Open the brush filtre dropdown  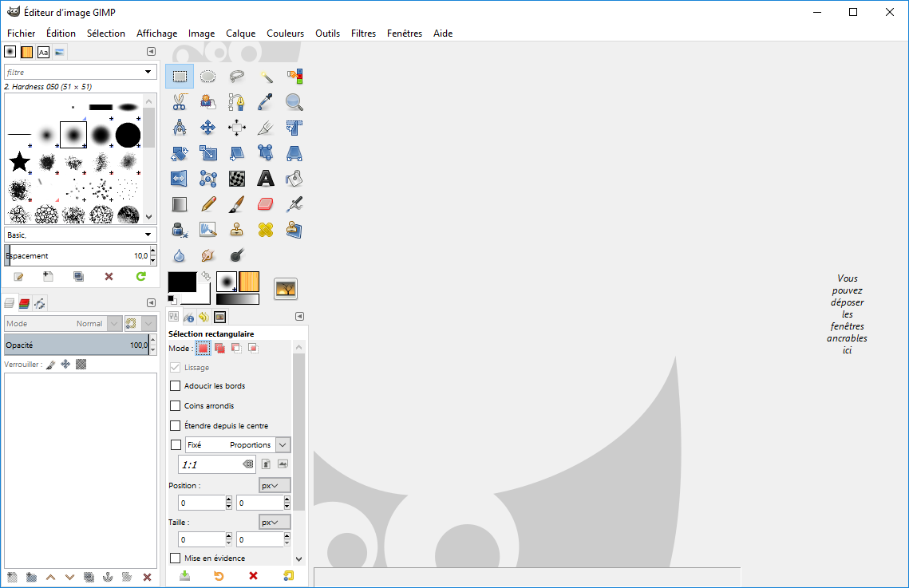click(148, 72)
